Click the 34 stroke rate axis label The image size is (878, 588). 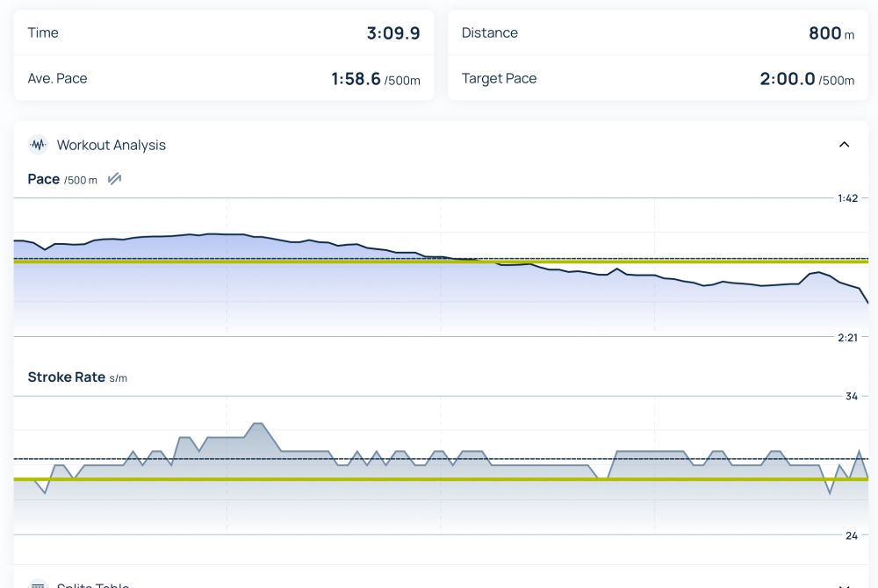[851, 396]
